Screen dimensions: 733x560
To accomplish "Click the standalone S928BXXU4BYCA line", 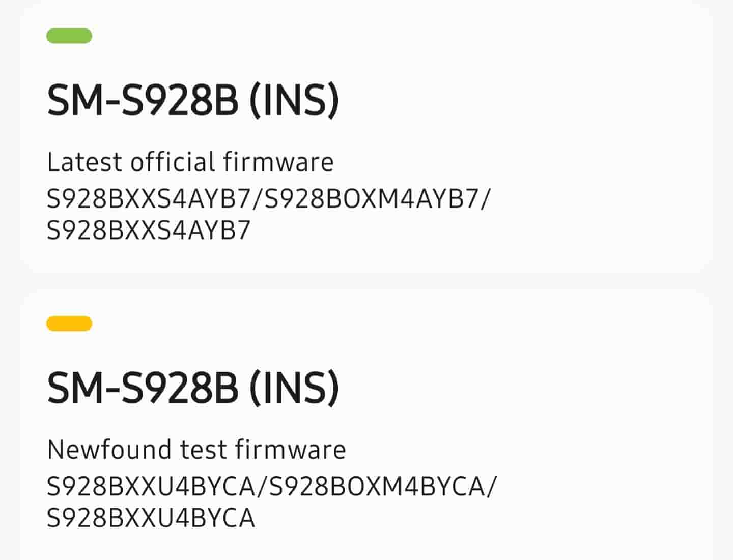I will point(151,518).
